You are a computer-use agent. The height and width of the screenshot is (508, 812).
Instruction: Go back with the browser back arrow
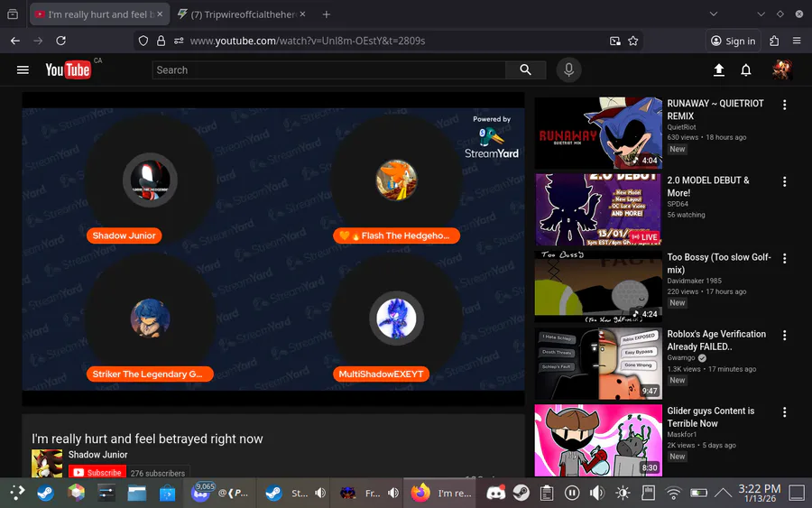pos(15,41)
